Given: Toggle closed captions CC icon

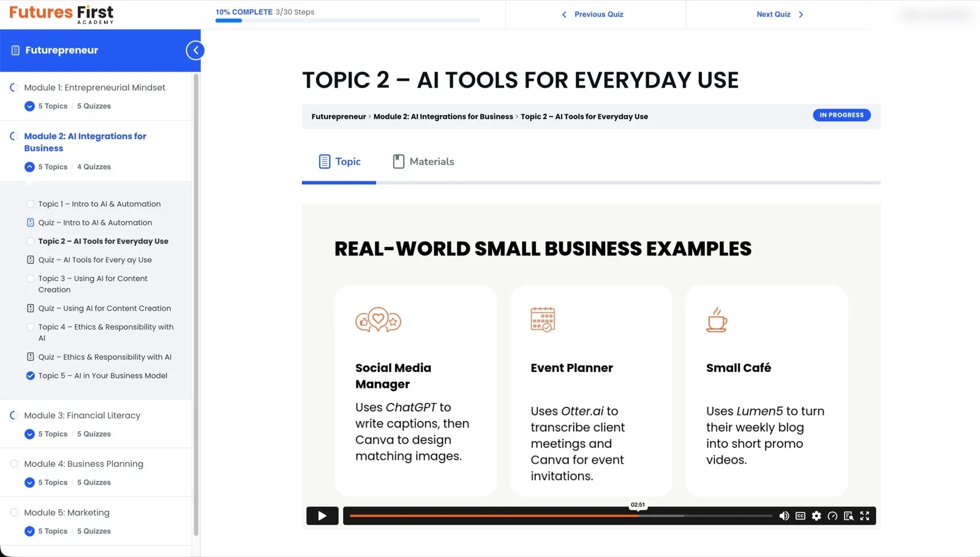Looking at the screenshot, I should coord(800,516).
